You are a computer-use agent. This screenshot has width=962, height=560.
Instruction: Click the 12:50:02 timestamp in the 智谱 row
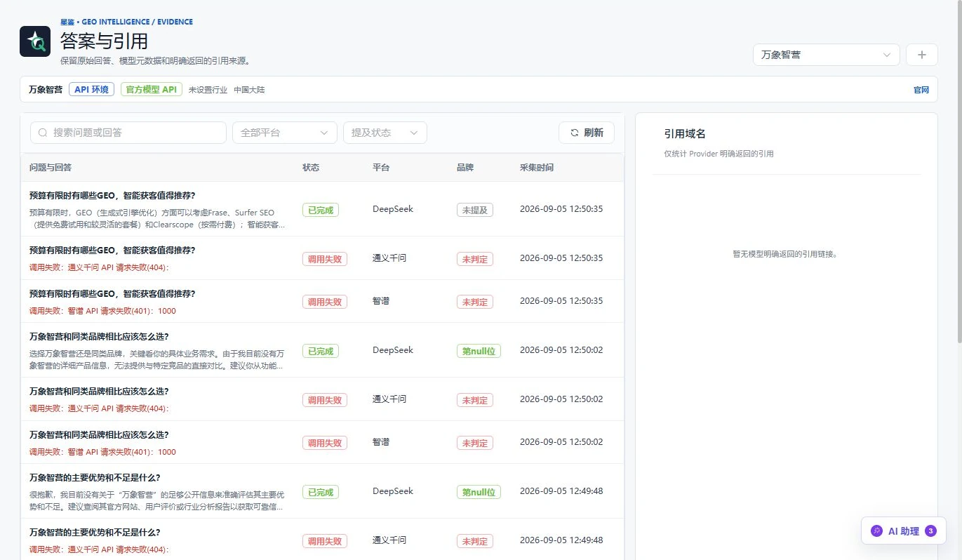pyautogui.click(x=561, y=442)
